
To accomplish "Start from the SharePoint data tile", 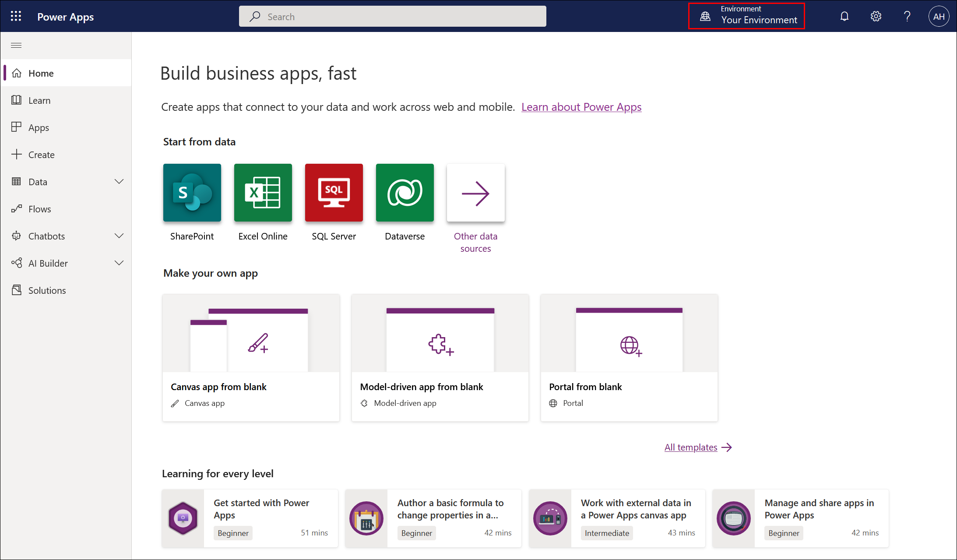I will coord(192,193).
